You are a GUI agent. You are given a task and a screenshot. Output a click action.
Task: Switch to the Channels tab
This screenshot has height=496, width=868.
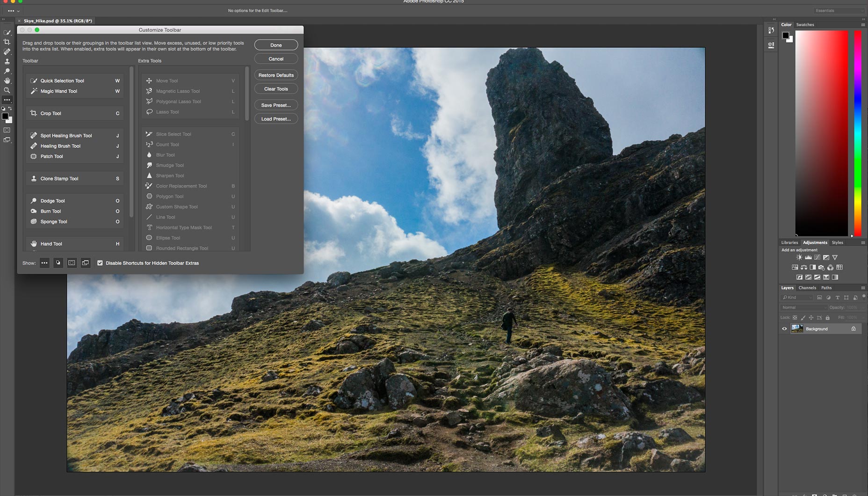807,288
